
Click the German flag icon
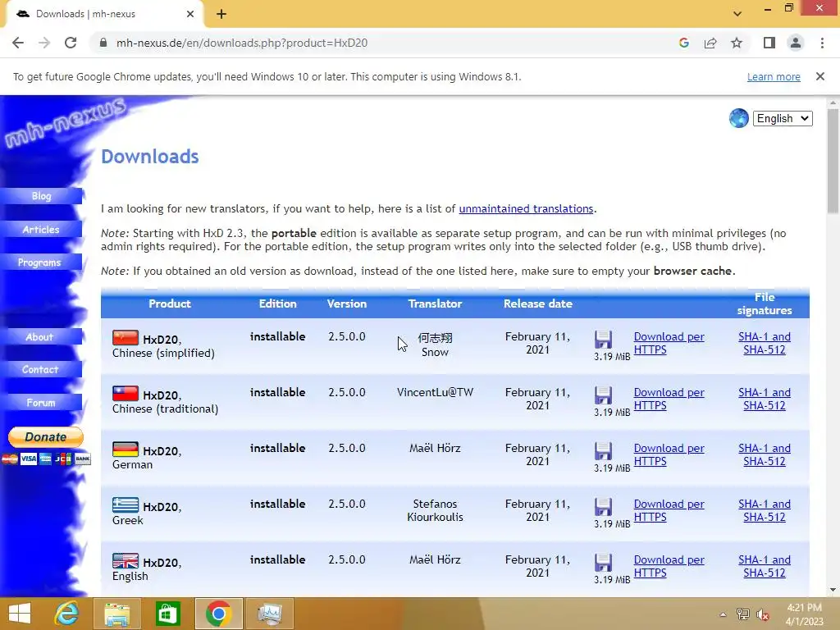pos(126,449)
